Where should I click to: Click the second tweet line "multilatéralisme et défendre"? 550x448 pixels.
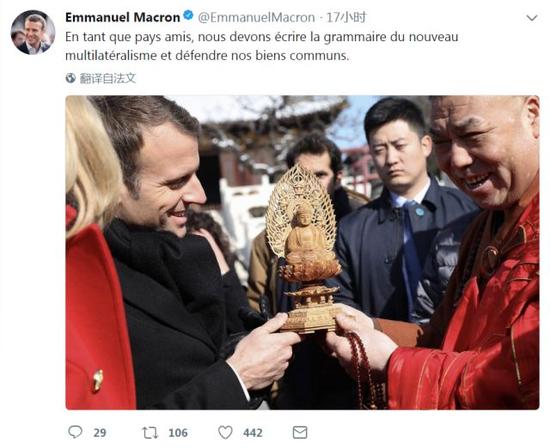(207, 55)
